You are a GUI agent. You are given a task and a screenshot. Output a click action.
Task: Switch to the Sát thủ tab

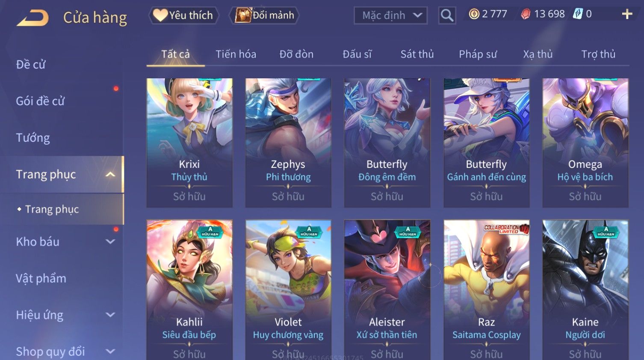pyautogui.click(x=417, y=54)
